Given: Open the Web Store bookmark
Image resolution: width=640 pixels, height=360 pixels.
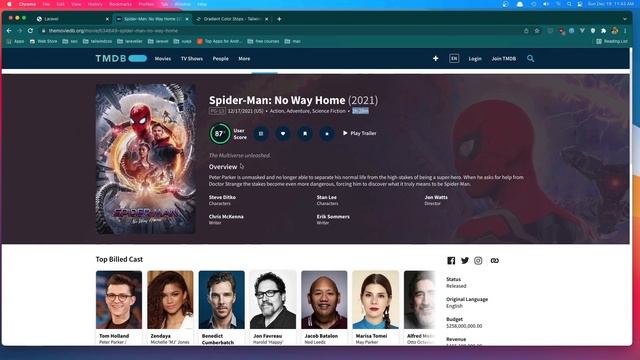Looking at the screenshot, I should [44, 41].
